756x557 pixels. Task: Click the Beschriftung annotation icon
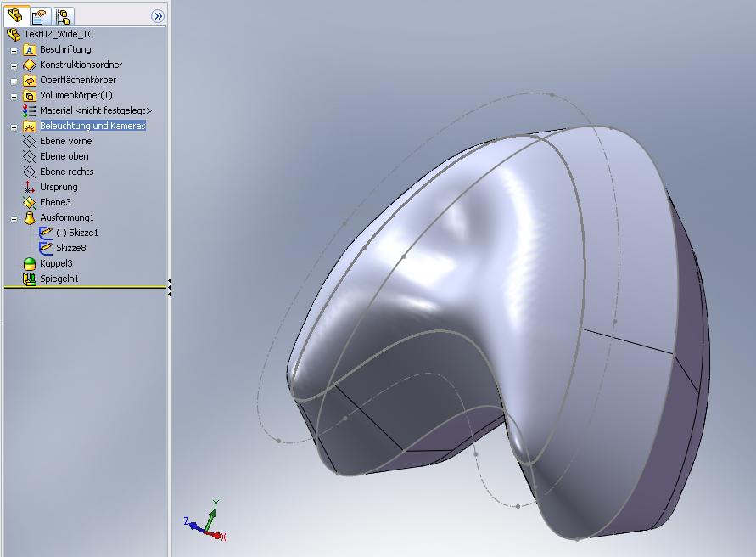pos(30,50)
